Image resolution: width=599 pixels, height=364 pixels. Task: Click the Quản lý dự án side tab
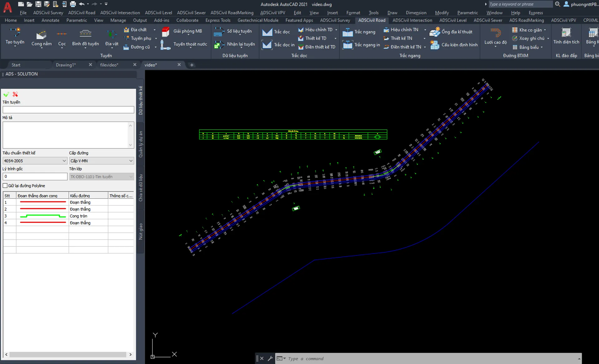coord(140,144)
